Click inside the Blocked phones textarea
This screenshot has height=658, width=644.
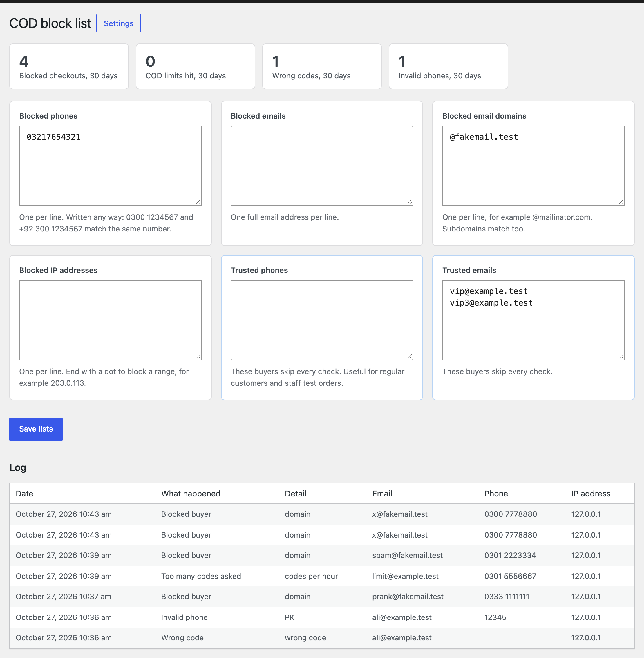point(110,166)
